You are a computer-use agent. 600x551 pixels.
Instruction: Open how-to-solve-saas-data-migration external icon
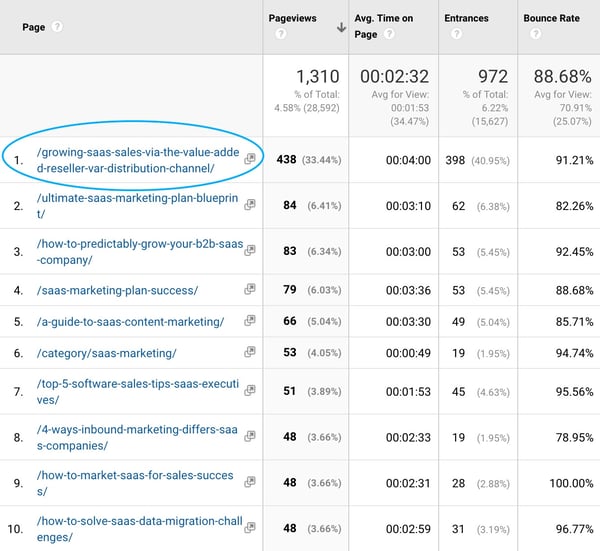tap(249, 528)
